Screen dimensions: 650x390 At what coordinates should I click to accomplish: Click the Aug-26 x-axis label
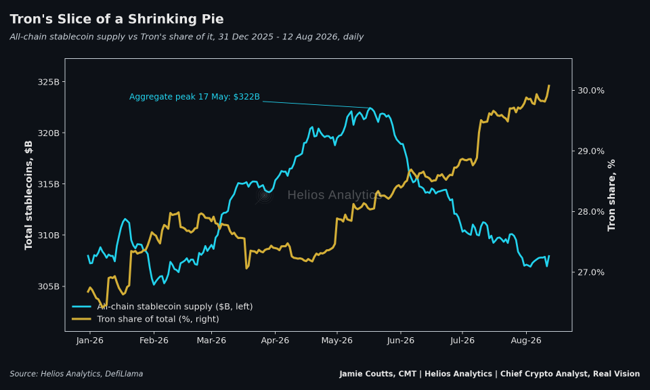pyautogui.click(x=526, y=340)
